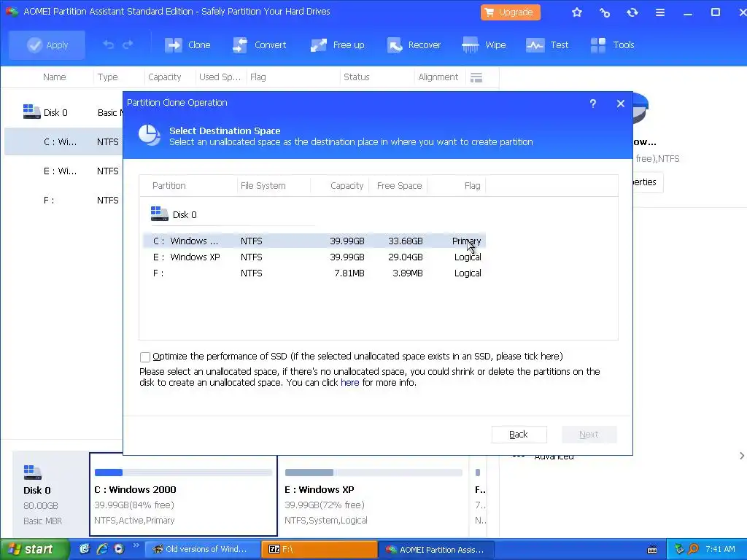
Task: Click the 'here' link for more info
Action: 349,382
